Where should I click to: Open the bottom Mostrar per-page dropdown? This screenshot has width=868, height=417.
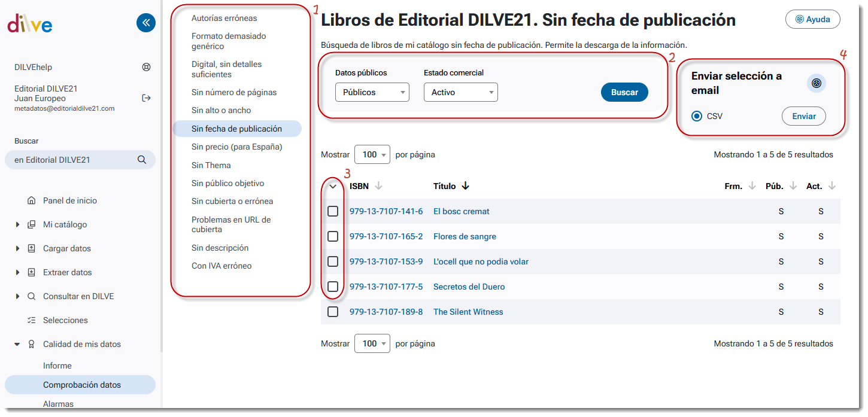pos(372,343)
